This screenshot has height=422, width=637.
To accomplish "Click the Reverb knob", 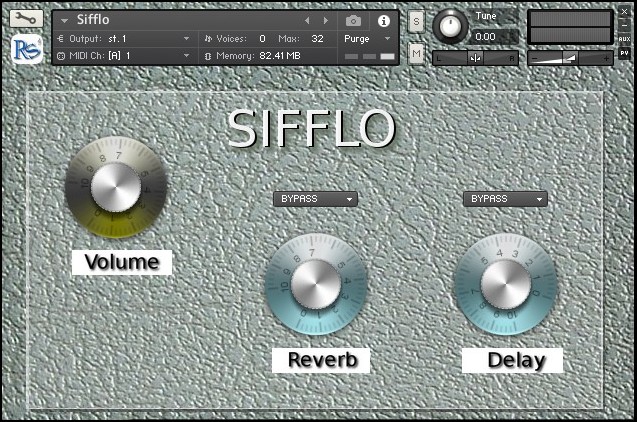I will (316, 284).
